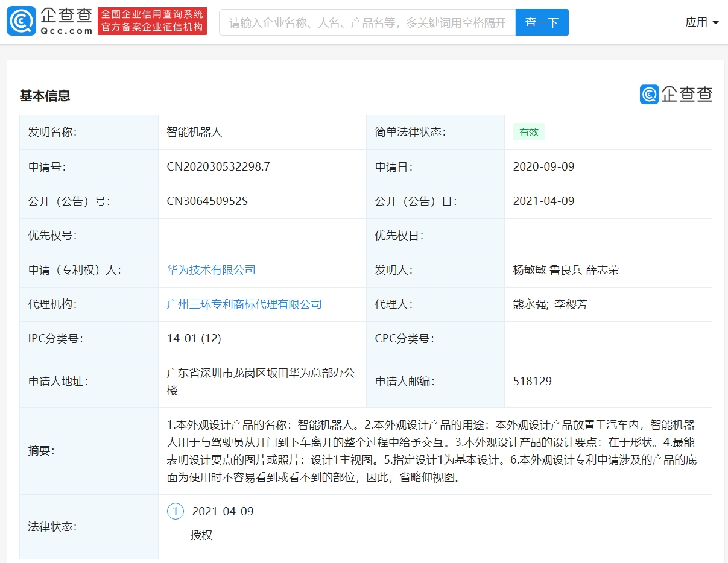Image resolution: width=728 pixels, height=563 pixels.
Task: Click the 申请人地址 label cell
Action: pos(89,382)
